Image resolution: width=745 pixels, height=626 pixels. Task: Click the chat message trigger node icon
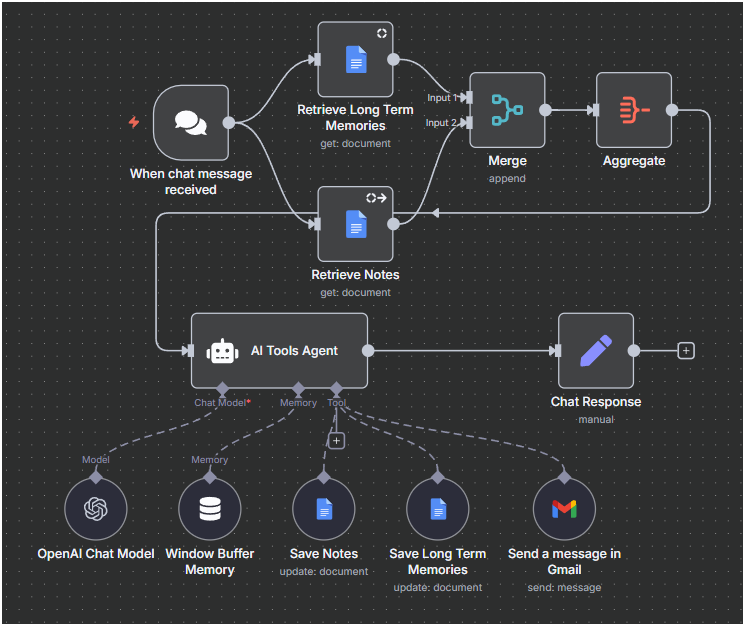[191, 123]
